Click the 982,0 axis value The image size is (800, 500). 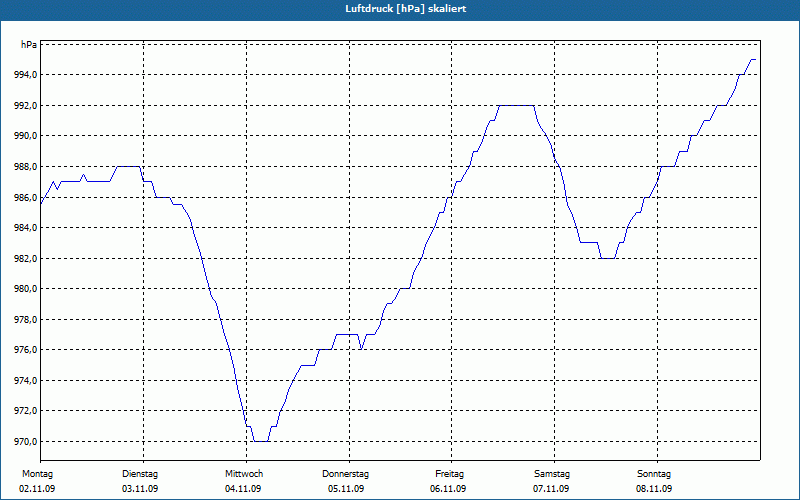click(x=26, y=259)
